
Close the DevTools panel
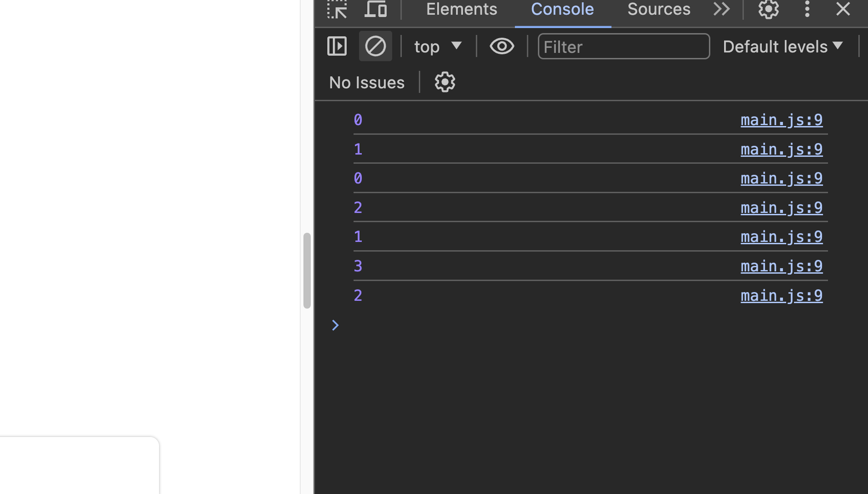click(x=843, y=9)
